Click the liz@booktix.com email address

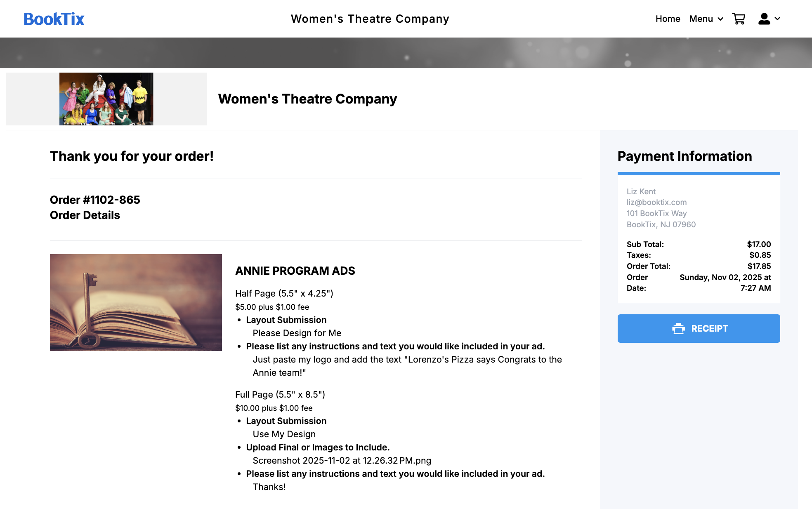[656, 202]
